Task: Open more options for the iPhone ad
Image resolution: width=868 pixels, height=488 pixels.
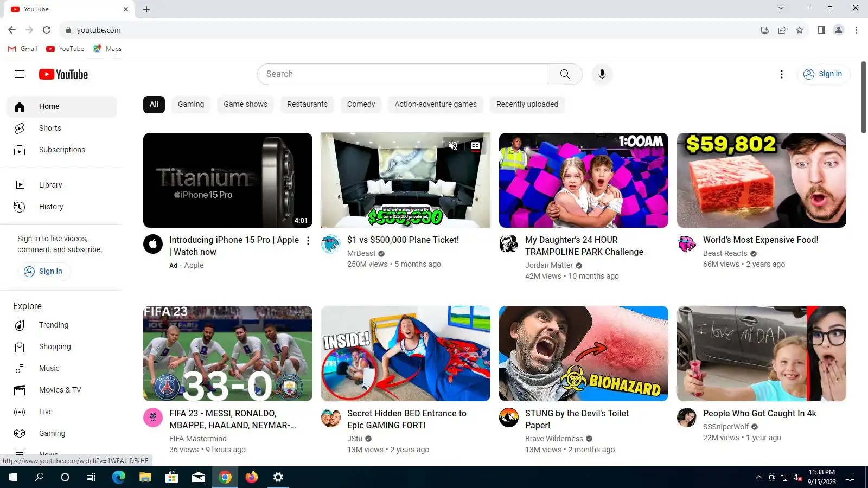Action: [308, 241]
